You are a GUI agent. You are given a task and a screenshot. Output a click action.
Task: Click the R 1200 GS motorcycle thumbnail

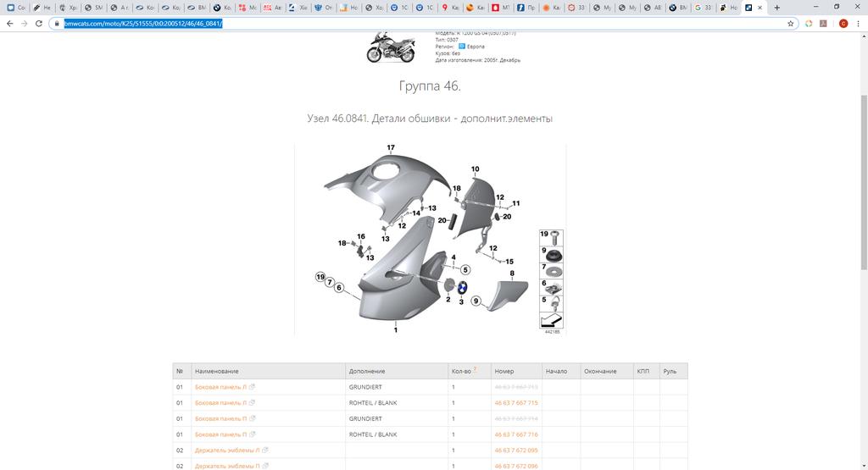click(391, 47)
